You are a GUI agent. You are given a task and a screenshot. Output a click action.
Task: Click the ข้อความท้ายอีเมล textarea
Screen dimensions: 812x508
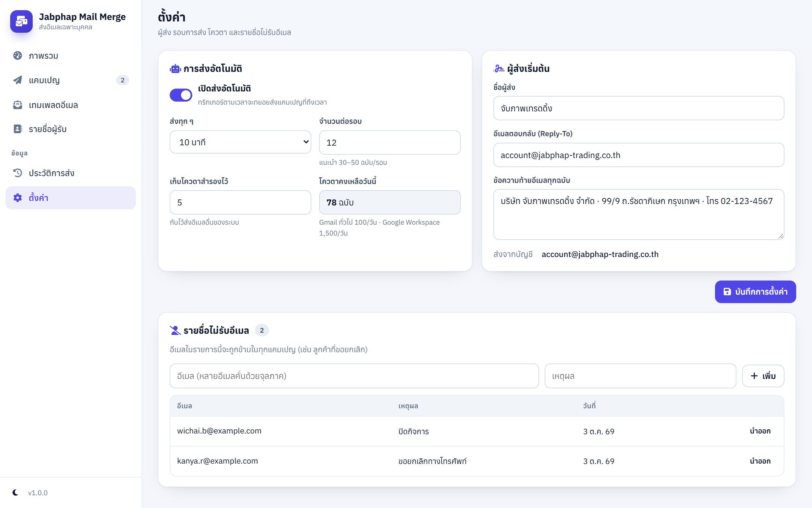tap(638, 214)
